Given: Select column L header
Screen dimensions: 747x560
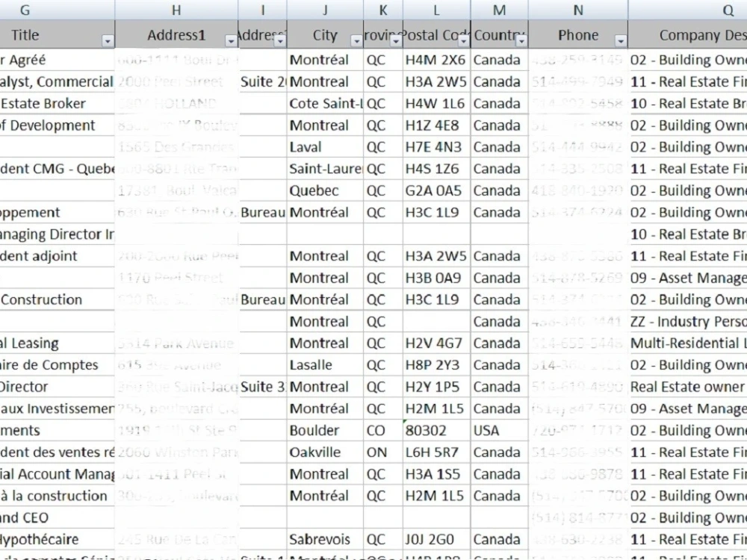Looking at the screenshot, I should 437,10.
